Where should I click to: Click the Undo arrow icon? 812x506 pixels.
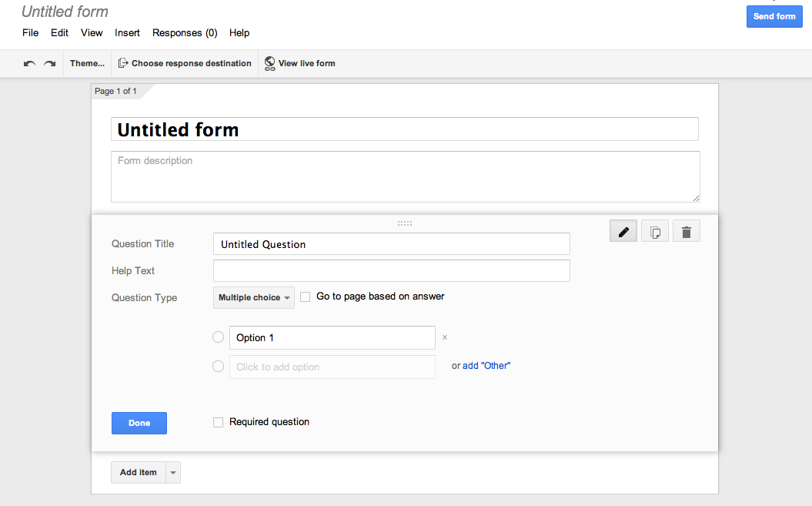[x=29, y=63]
